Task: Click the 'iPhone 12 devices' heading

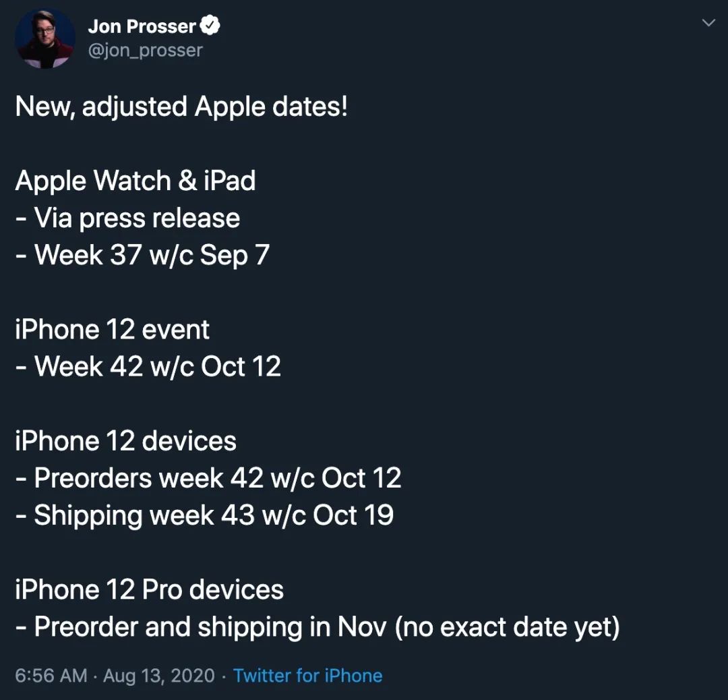Action: (x=126, y=441)
